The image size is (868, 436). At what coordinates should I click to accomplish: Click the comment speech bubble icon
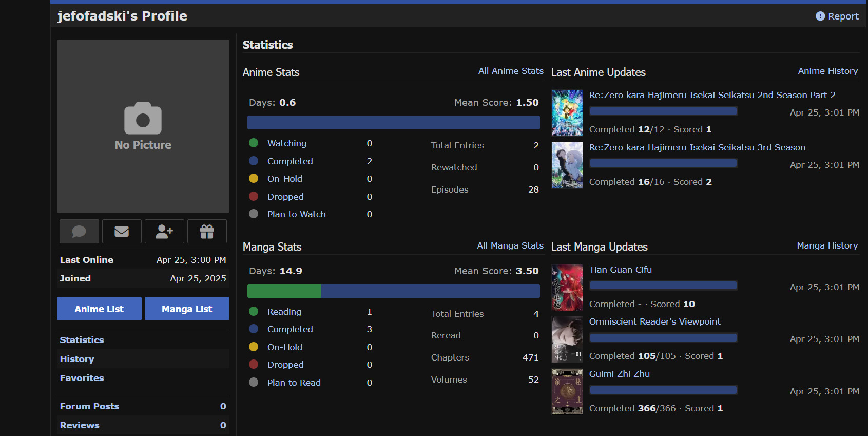pyautogui.click(x=79, y=232)
